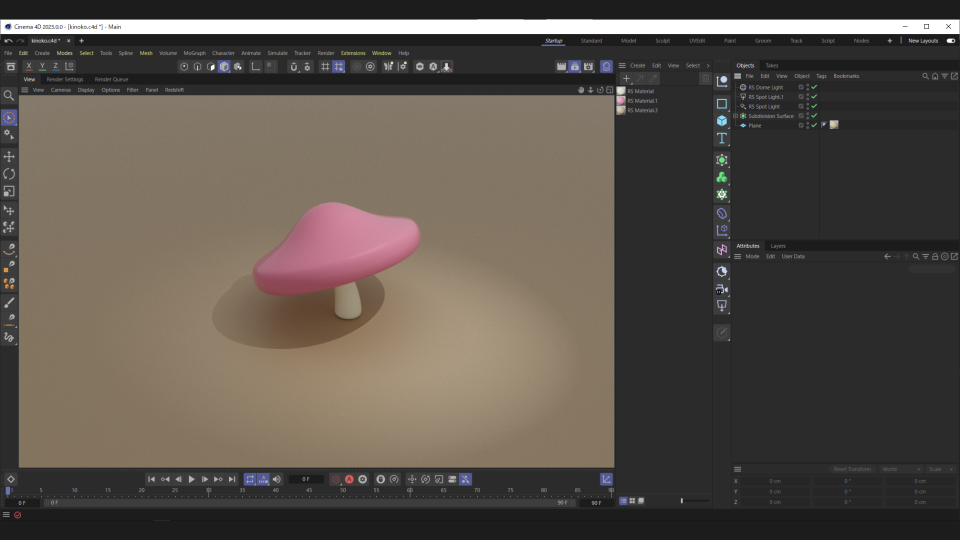Toggle workplane grid snap icon
Viewport: 960px width, 540px height.
click(339, 66)
